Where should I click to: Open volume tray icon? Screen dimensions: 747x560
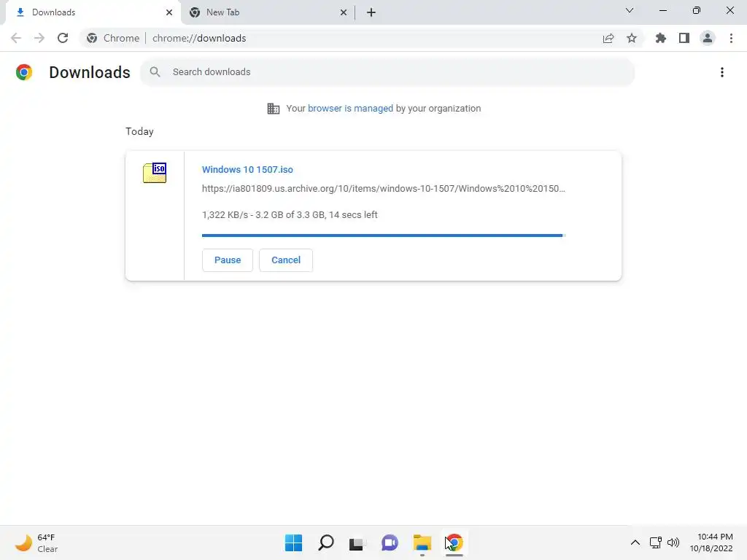(673, 542)
